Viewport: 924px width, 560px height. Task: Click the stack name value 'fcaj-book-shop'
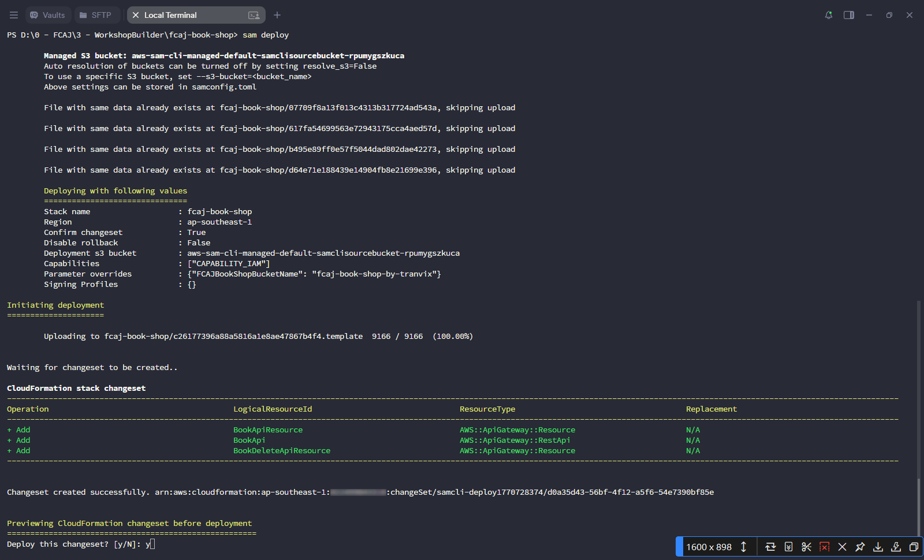pos(219,212)
